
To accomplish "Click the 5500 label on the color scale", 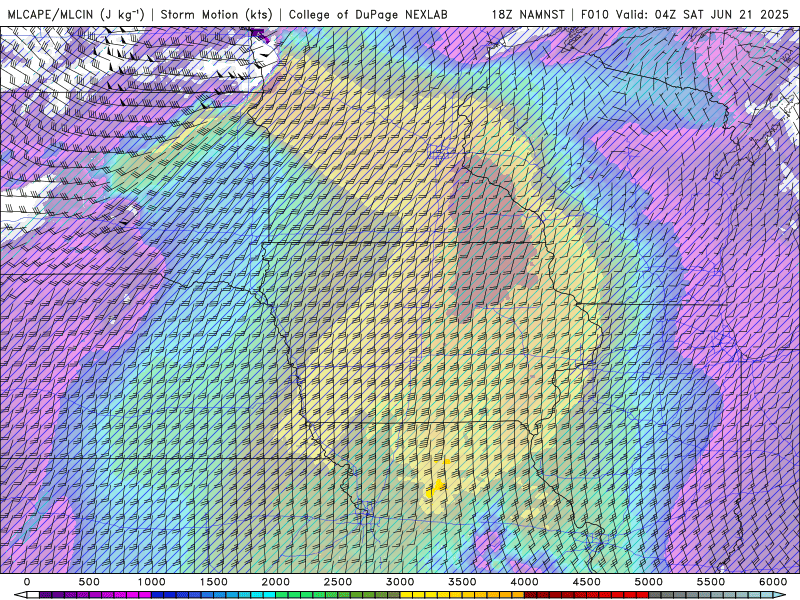I will click(711, 582).
